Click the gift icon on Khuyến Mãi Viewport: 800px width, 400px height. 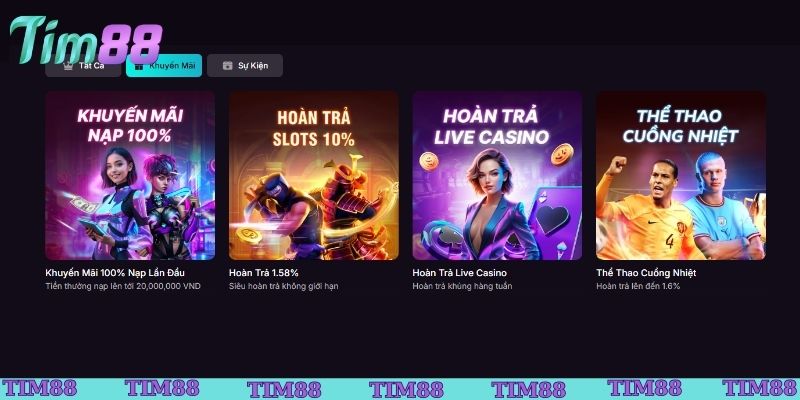(139, 66)
